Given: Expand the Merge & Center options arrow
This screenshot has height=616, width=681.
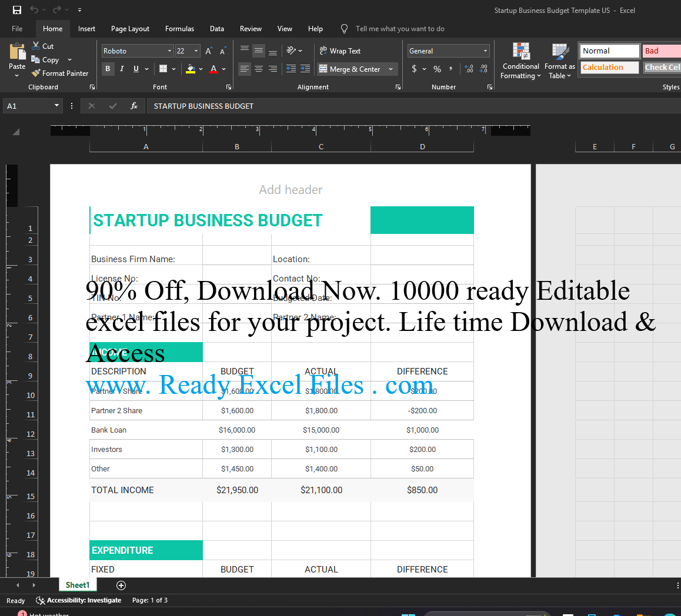Looking at the screenshot, I should point(391,69).
